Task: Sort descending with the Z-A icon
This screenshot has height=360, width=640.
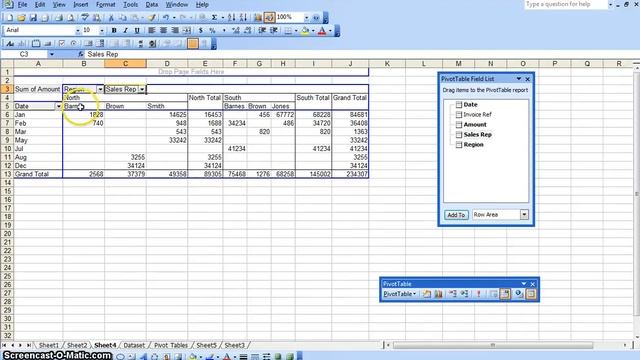Action: [x=243, y=18]
